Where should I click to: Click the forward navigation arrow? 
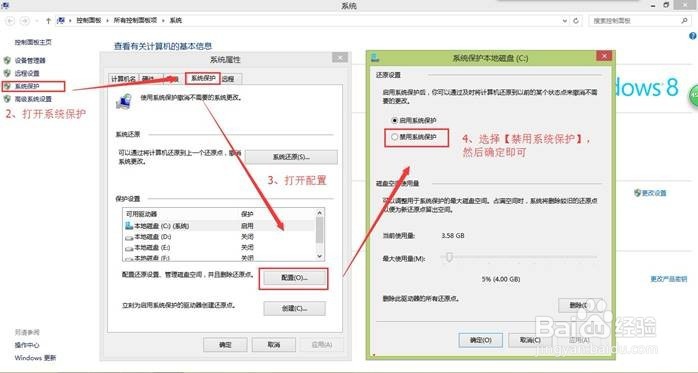[25, 20]
